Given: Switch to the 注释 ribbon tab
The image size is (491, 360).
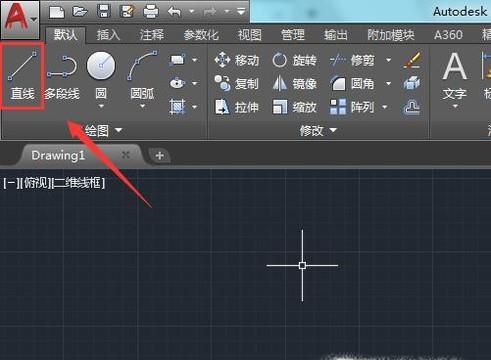Looking at the screenshot, I should click(x=152, y=35).
